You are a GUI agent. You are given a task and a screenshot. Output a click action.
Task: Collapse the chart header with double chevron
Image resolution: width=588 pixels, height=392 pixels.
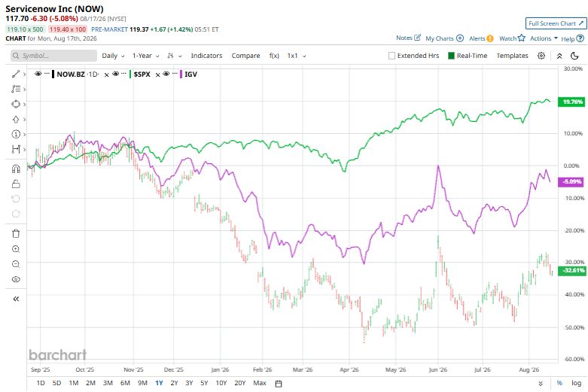tap(559, 56)
